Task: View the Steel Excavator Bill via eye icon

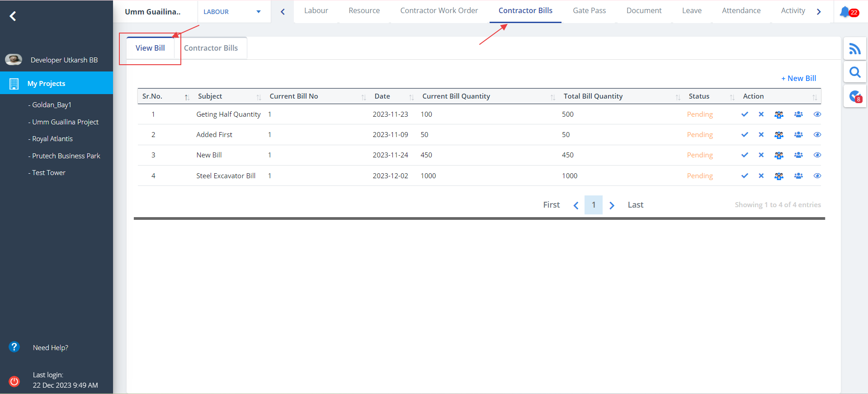Action: click(x=817, y=176)
